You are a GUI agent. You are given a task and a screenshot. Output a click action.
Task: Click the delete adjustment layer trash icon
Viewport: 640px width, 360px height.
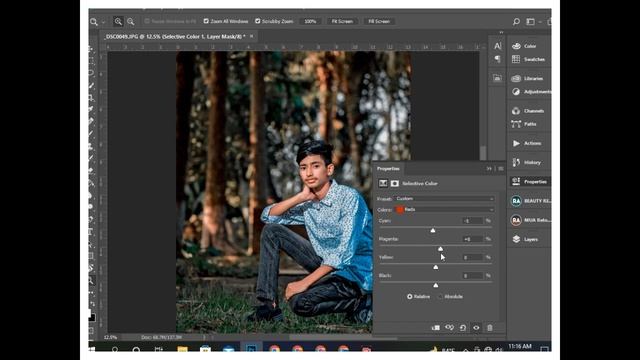tap(490, 328)
